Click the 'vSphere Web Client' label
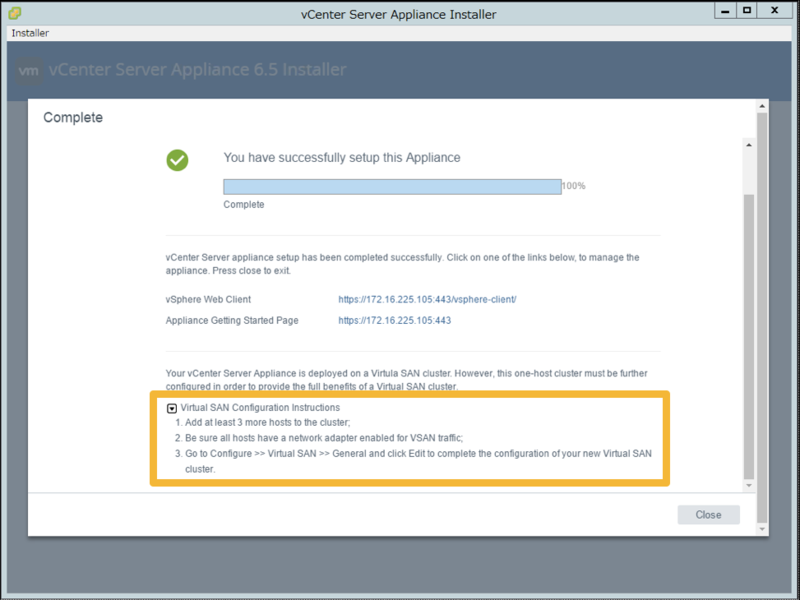800x600 pixels. 208,299
